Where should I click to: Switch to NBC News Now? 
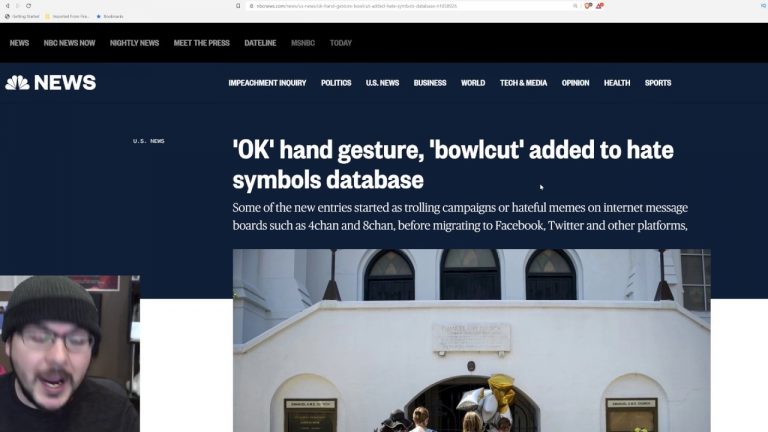pyautogui.click(x=69, y=43)
